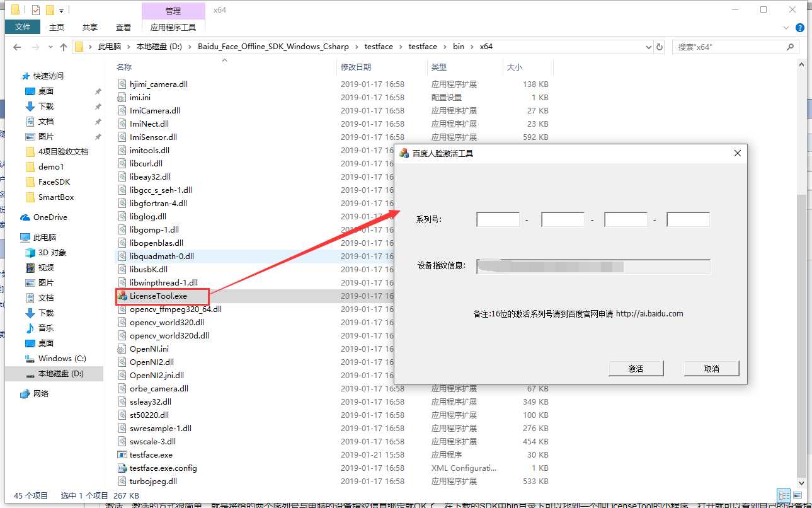Viewport: 812px width, 508px height.
Task: Select 快速访问 in navigation pane
Action: [x=48, y=76]
